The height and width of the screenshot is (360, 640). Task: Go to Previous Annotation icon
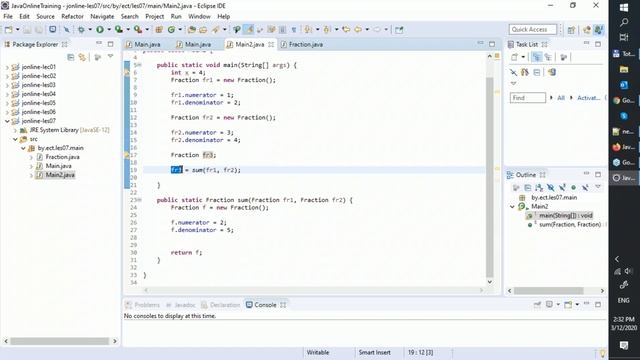[327, 30]
